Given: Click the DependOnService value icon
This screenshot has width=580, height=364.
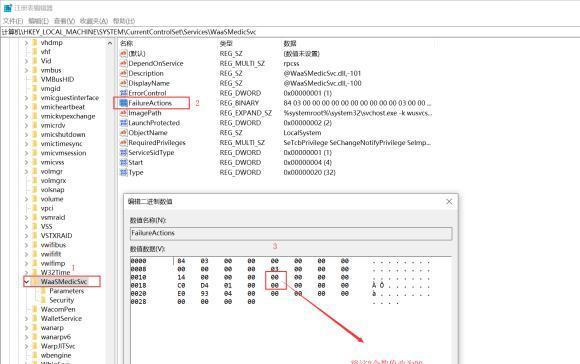Looking at the screenshot, I should [124, 64].
